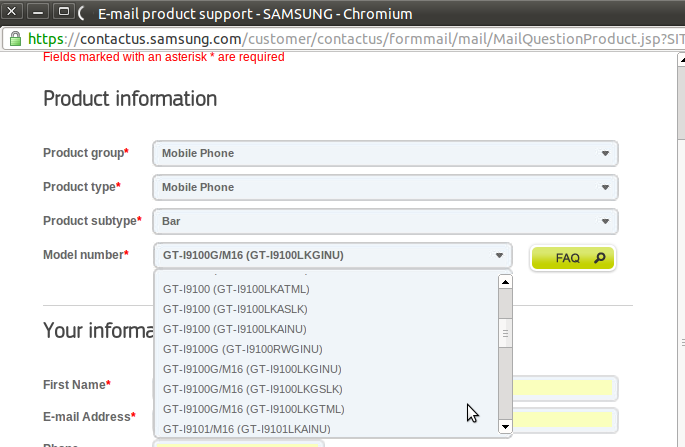Collapse the Model number dropdown
This screenshot has width=685, height=447.
333,255
